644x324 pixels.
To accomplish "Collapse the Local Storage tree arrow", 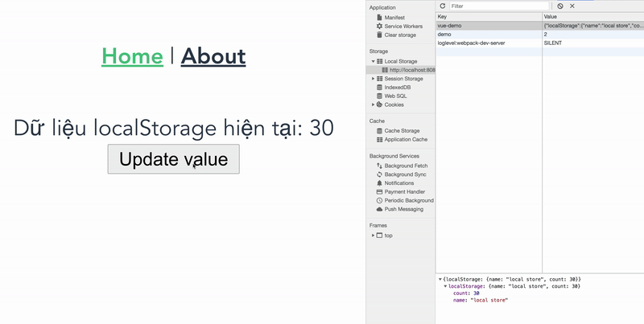I will 373,61.
